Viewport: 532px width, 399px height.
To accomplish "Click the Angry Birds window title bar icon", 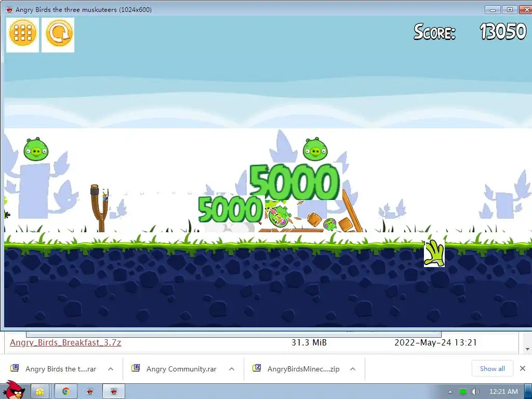I will (x=9, y=9).
